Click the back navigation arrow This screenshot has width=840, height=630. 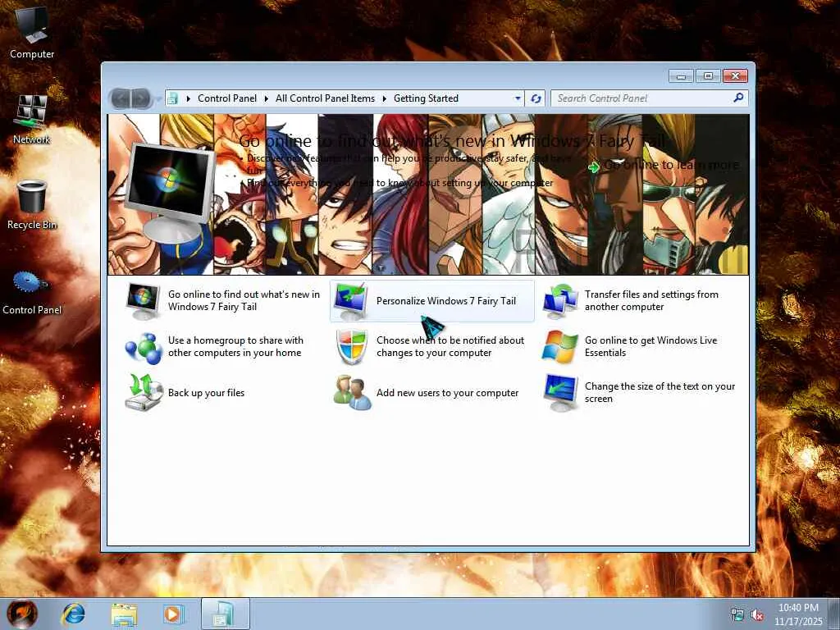pyautogui.click(x=121, y=98)
